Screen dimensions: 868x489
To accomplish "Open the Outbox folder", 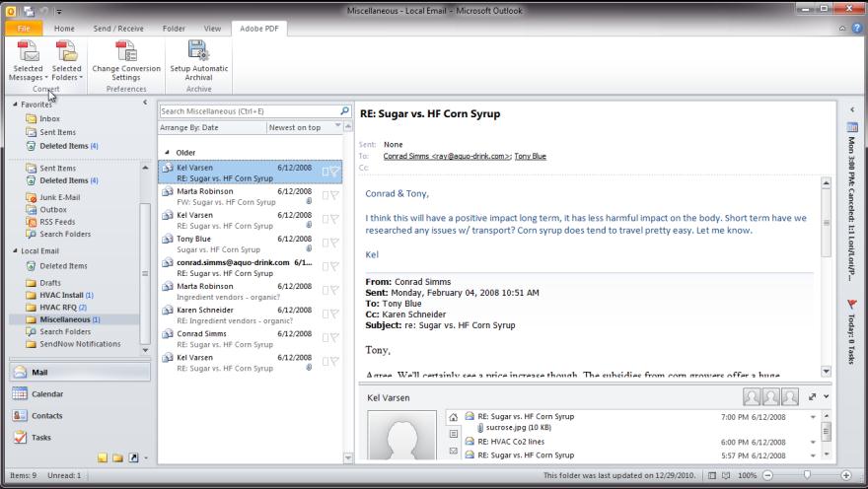I will pos(53,210).
